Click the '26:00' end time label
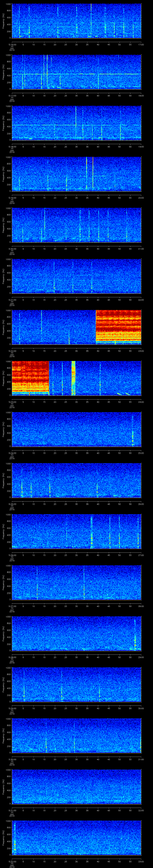The image size is (153, 868). (x=141, y=504)
